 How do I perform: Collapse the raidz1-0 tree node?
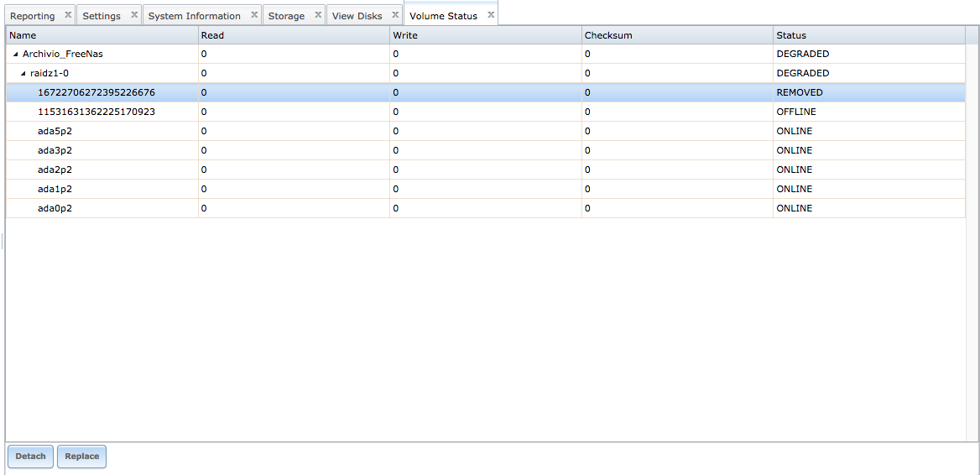click(23, 74)
